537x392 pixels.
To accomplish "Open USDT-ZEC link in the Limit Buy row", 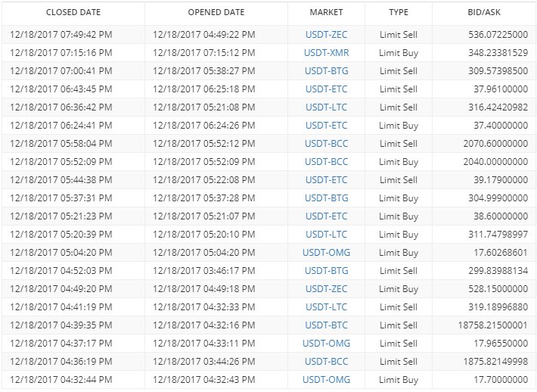I will (327, 289).
